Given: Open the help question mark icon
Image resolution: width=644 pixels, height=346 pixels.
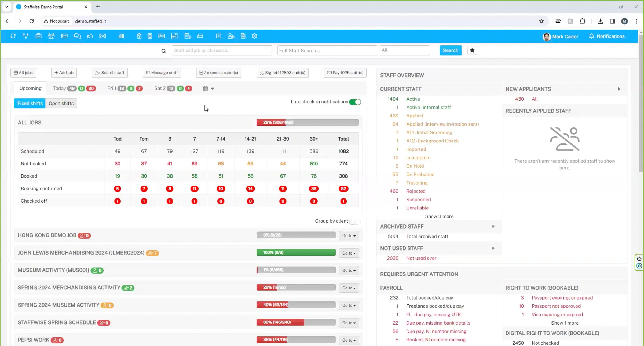Looking at the screenshot, I should click(219, 36).
